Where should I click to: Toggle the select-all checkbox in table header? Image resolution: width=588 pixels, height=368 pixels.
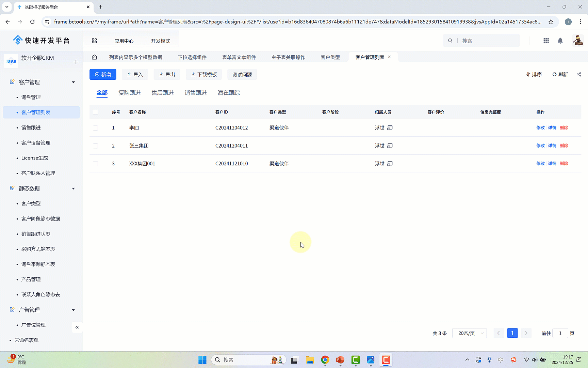(x=95, y=112)
